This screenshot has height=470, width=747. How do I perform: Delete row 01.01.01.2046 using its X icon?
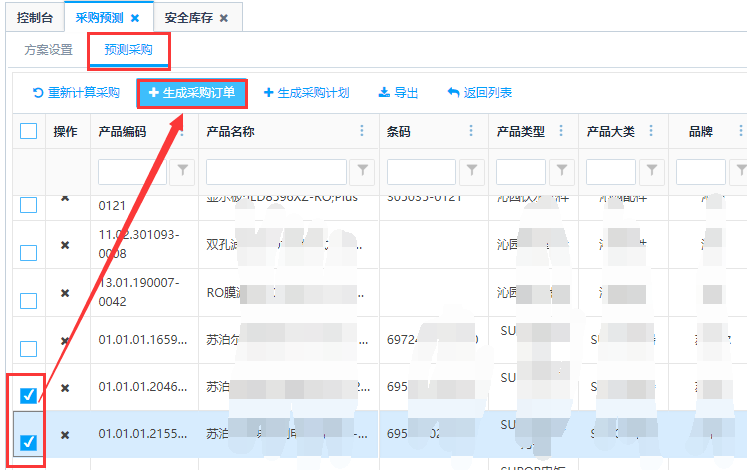point(65,387)
